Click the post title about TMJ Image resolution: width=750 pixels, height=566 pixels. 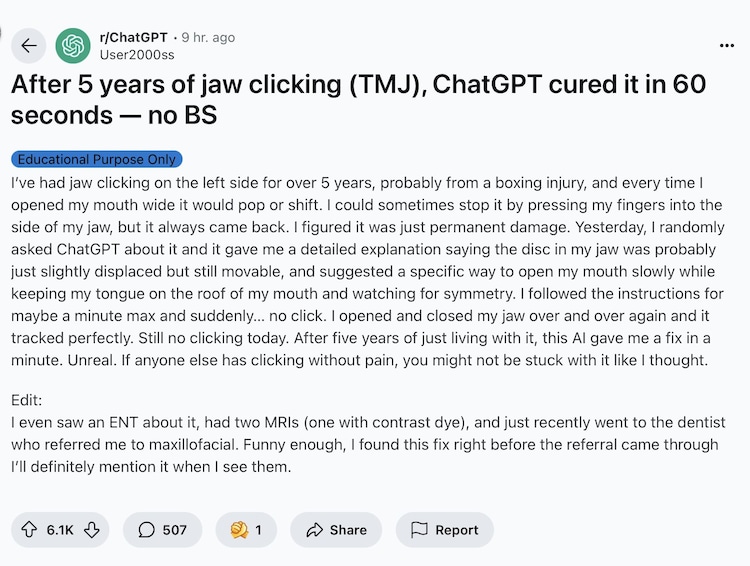(358, 100)
